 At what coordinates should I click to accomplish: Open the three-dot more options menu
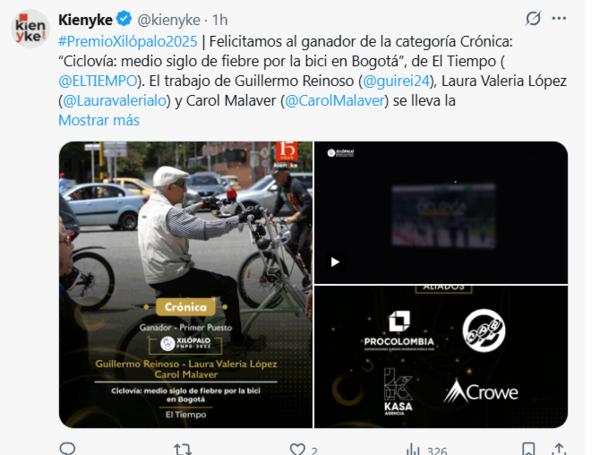[x=559, y=18]
